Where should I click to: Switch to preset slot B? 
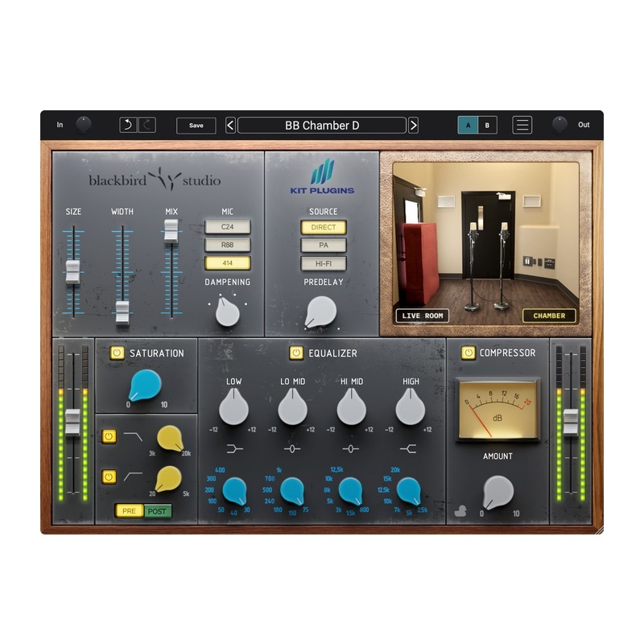(487, 126)
